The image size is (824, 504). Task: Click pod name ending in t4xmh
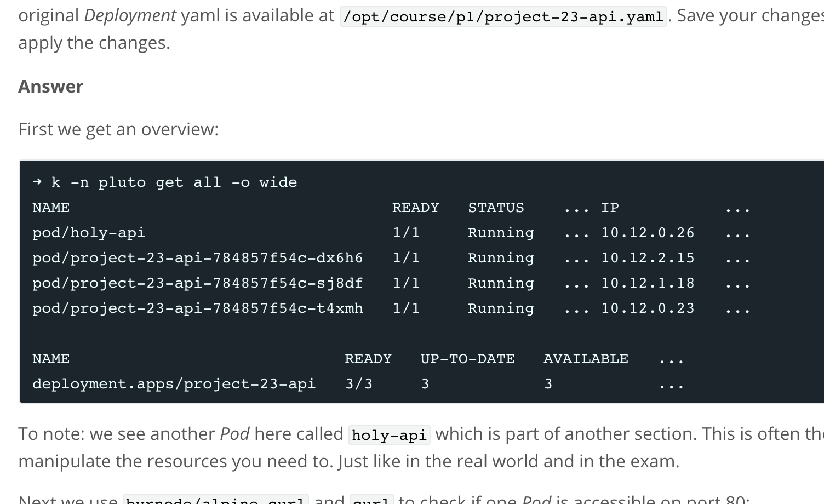(198, 308)
